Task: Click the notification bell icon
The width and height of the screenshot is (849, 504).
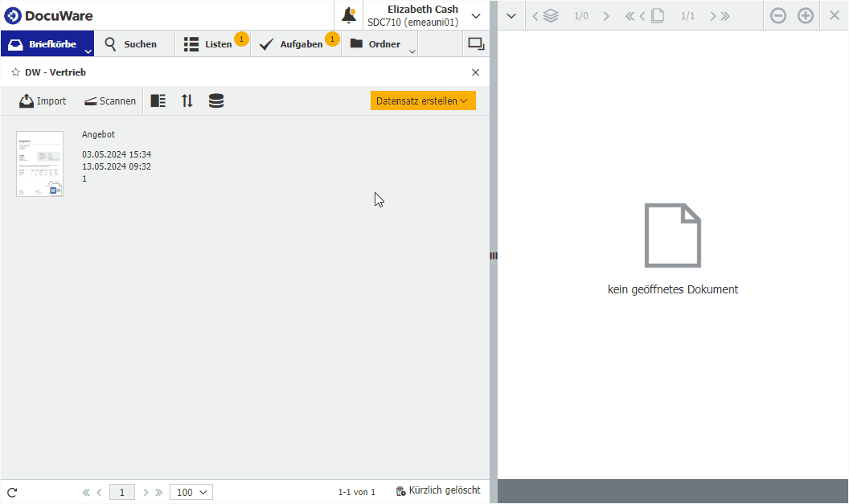Action: (x=349, y=15)
